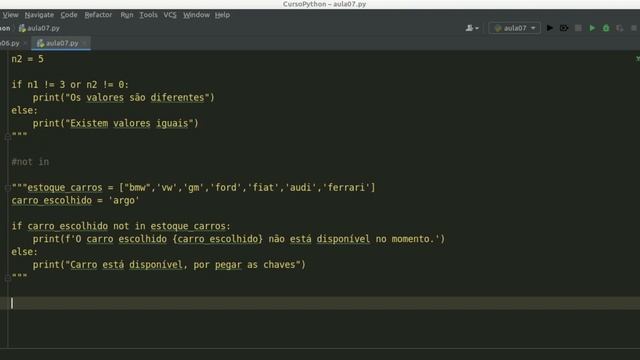640x360 pixels.
Task: Click on the 'n2 = 5' code line
Action: [27, 59]
